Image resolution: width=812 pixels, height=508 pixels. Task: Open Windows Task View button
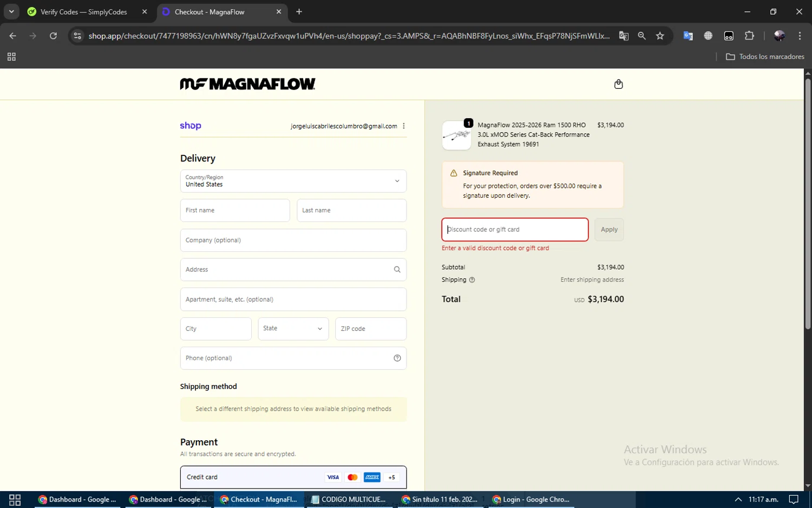point(15,499)
